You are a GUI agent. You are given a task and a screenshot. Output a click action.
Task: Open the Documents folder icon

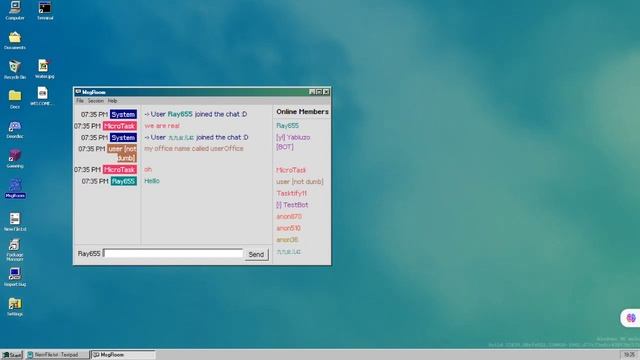[x=15, y=40]
